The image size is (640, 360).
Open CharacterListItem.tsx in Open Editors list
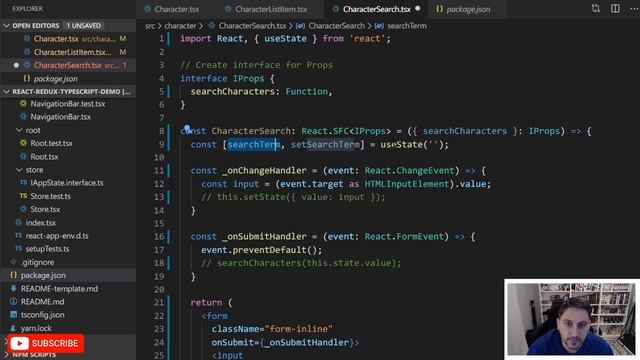point(68,52)
